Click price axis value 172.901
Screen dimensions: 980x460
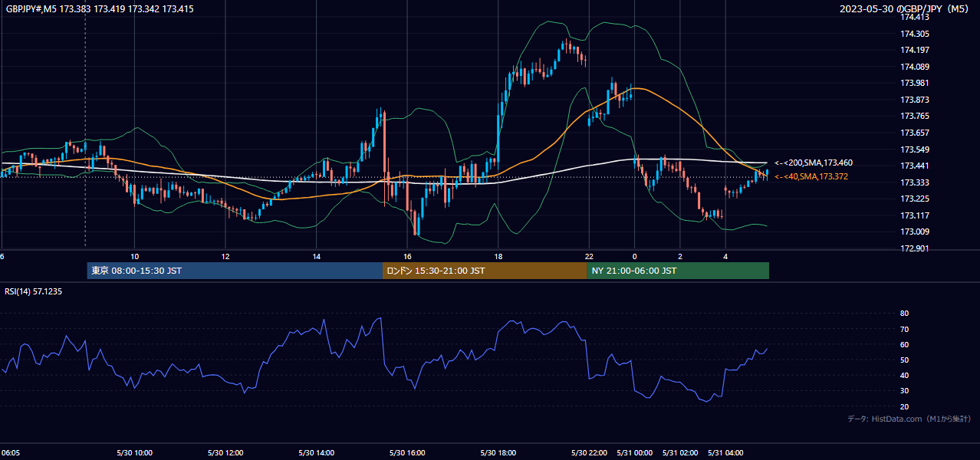tap(914, 248)
